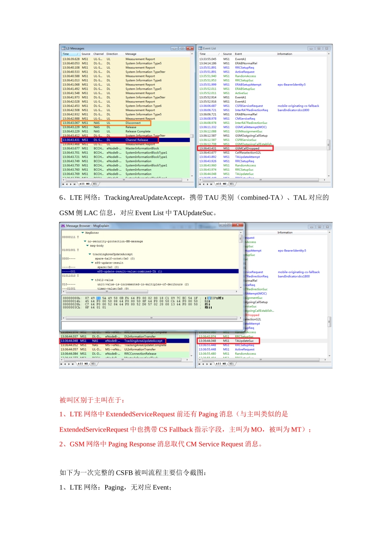This screenshot has height=555, width=392.
Task: Click bandIndicator:dcs1800 in upper Event List
Action: [x=293, y=110]
